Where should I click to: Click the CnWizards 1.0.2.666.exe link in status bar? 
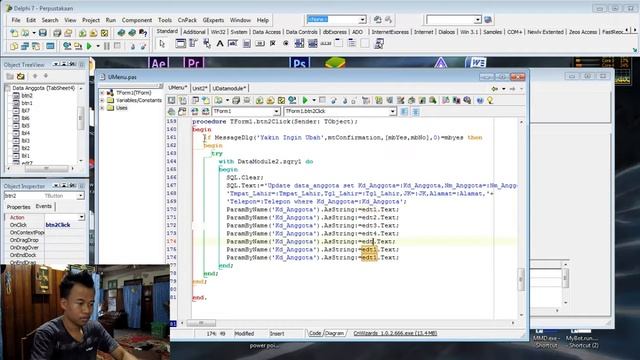click(x=395, y=333)
